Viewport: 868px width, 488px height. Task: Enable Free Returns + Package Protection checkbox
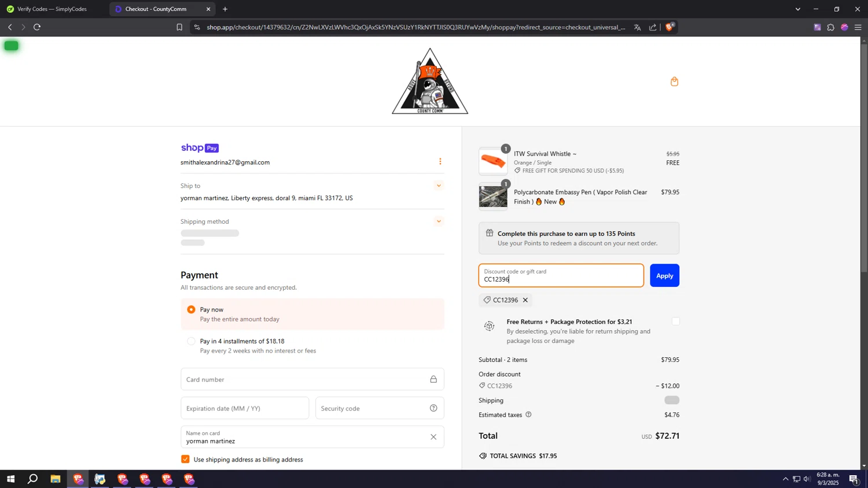(675, 321)
